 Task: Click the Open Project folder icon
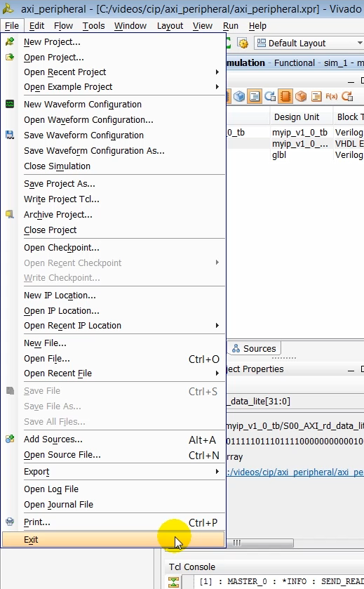[10, 57]
